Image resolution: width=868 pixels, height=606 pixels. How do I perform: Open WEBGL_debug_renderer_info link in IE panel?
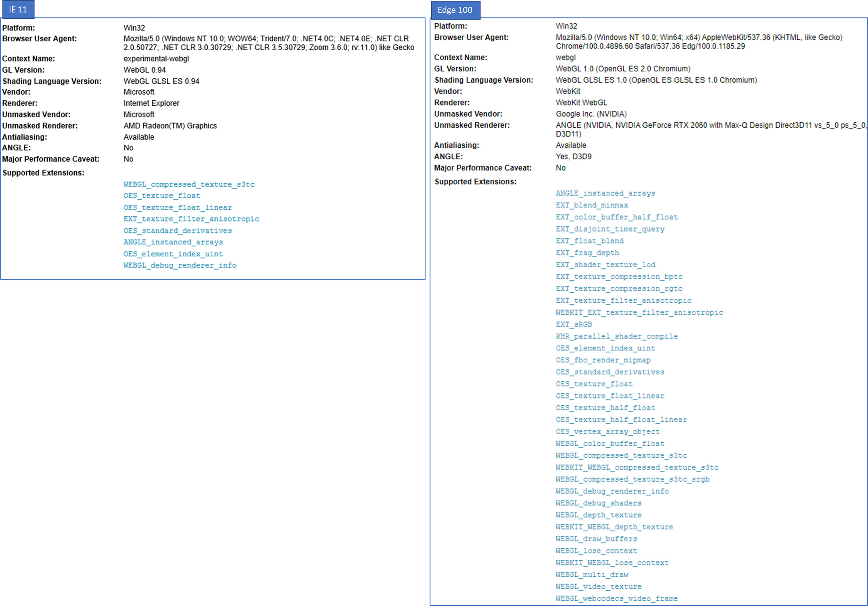[180, 265]
